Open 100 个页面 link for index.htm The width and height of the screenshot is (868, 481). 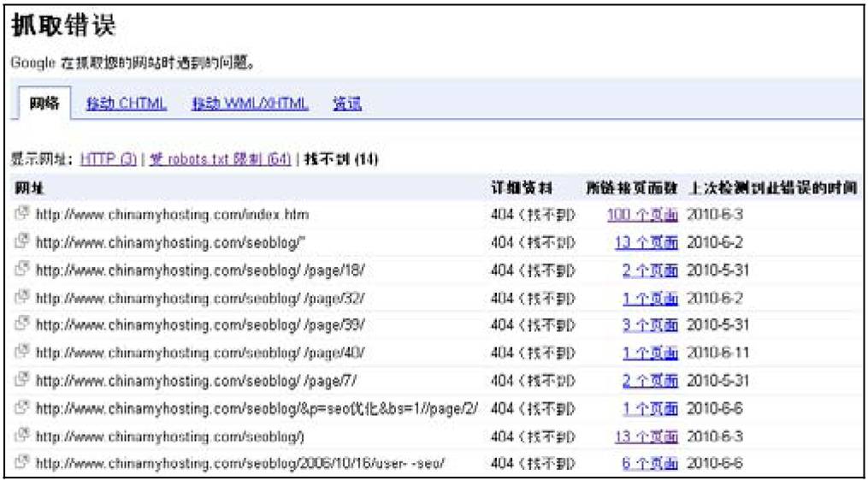(x=642, y=215)
